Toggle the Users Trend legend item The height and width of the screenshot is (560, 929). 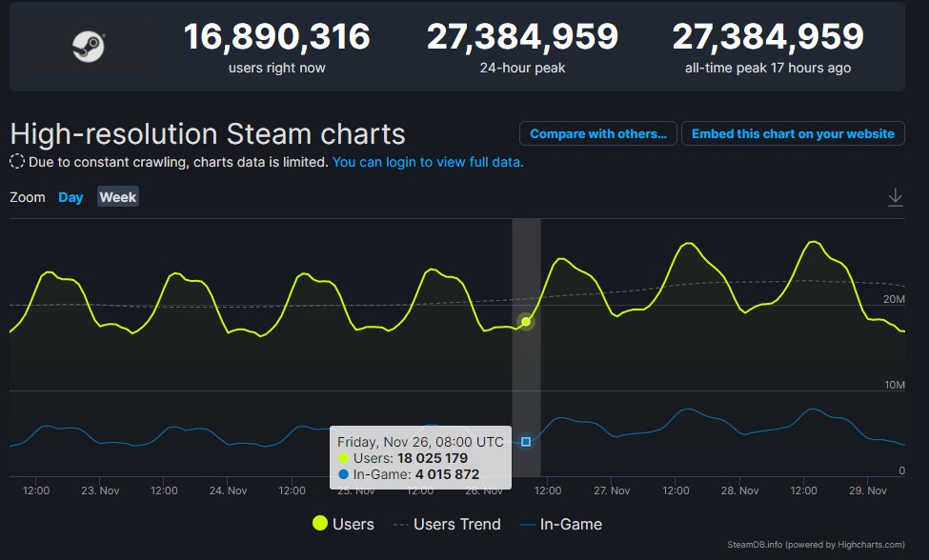(447, 524)
